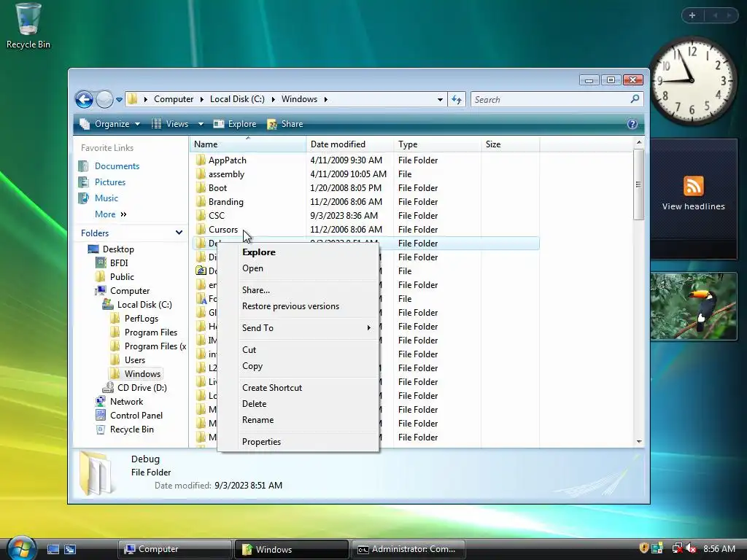Open the Organize menu
Image resolution: width=747 pixels, height=560 pixels.
[x=110, y=124]
